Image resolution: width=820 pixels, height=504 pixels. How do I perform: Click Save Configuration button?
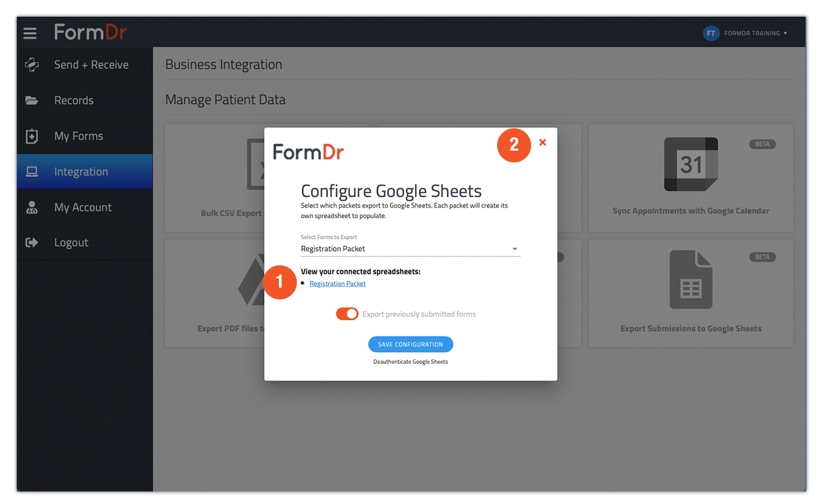(410, 344)
